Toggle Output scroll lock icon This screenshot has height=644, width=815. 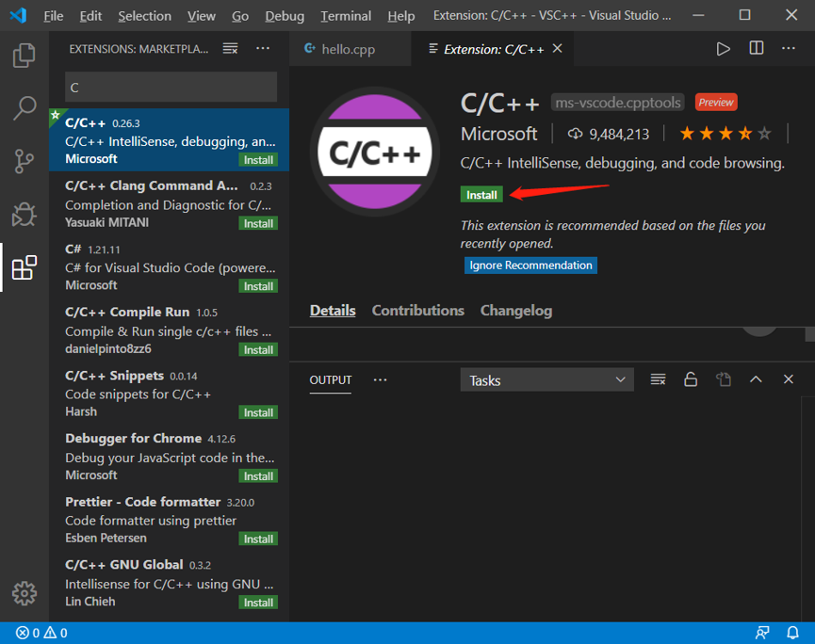pos(691,379)
